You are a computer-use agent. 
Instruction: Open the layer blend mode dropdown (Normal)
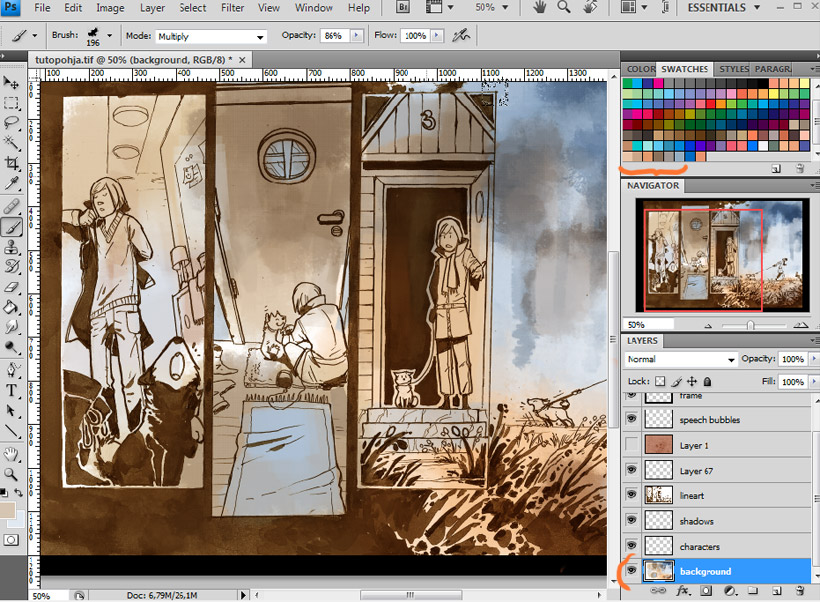click(680, 359)
